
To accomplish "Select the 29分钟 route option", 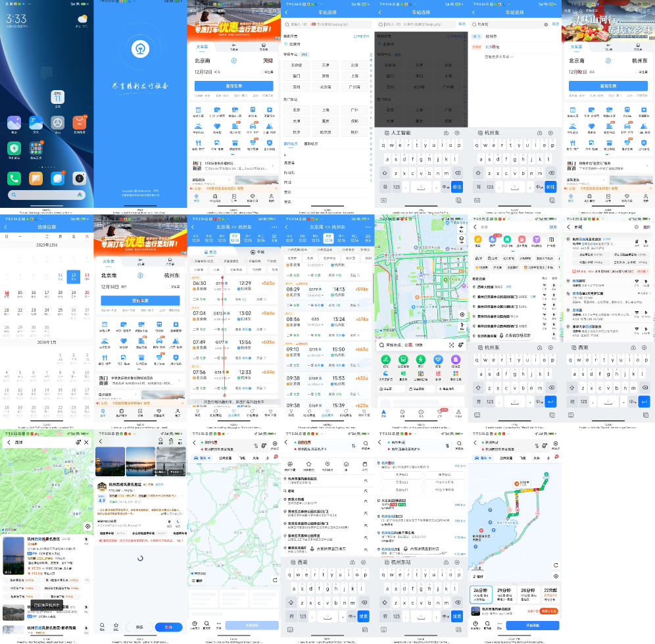I will pos(504,594).
